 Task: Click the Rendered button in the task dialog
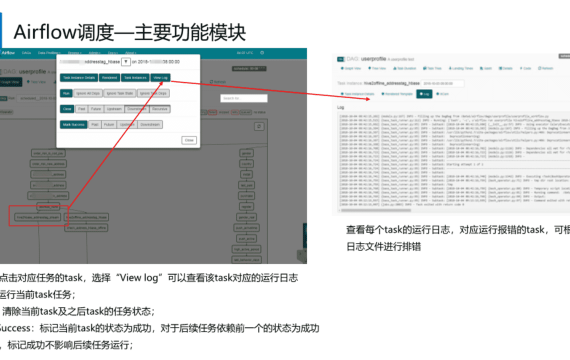point(109,77)
